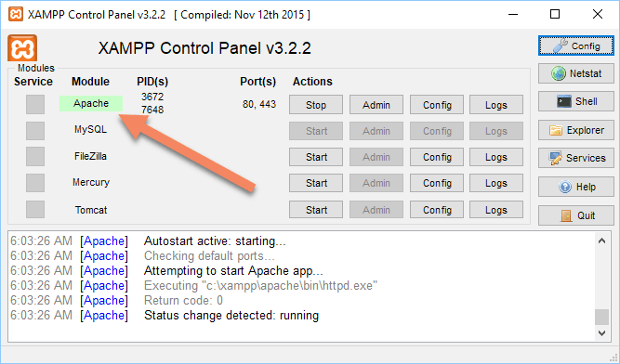The image size is (620, 364).
Task: Launch Netstat with the globe icon
Action: 576,73
